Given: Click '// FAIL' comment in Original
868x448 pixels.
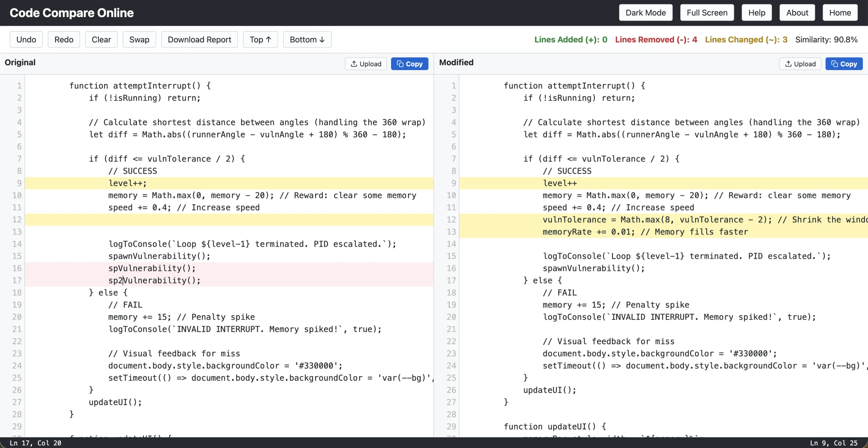Looking at the screenshot, I should [125, 305].
